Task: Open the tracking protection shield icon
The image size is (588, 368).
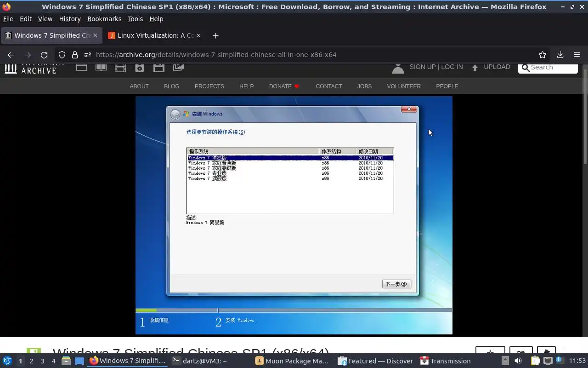Action: tap(62, 55)
